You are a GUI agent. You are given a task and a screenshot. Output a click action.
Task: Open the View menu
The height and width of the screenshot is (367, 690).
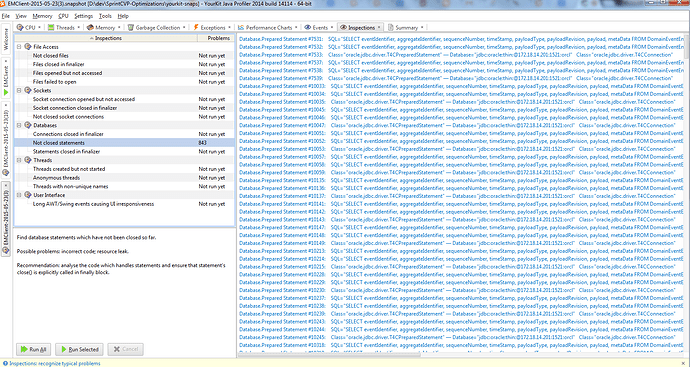(21, 16)
